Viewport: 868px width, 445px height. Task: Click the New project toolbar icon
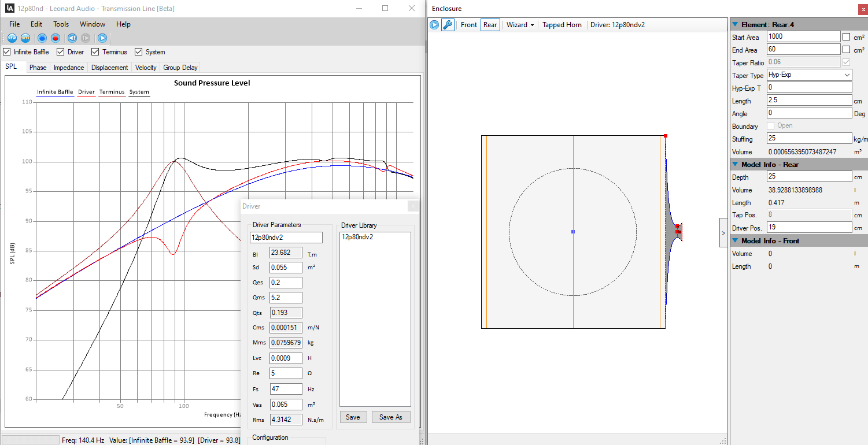tap(12, 38)
